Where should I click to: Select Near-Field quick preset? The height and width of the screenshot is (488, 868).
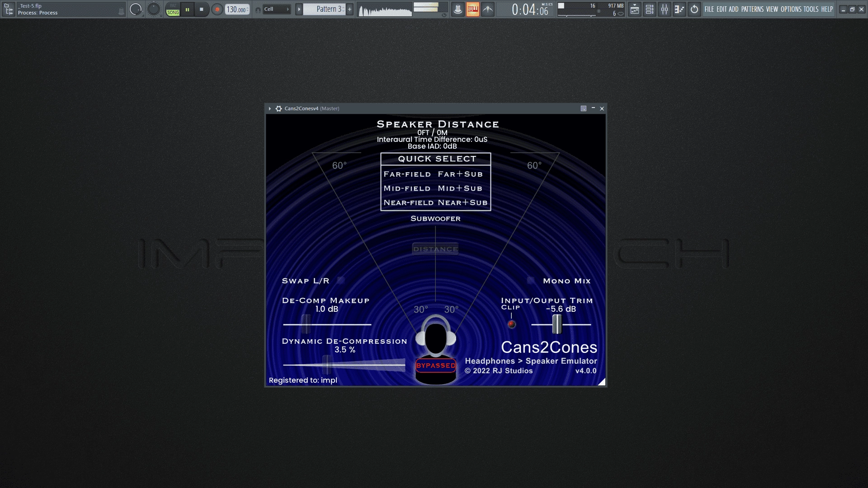tap(409, 203)
